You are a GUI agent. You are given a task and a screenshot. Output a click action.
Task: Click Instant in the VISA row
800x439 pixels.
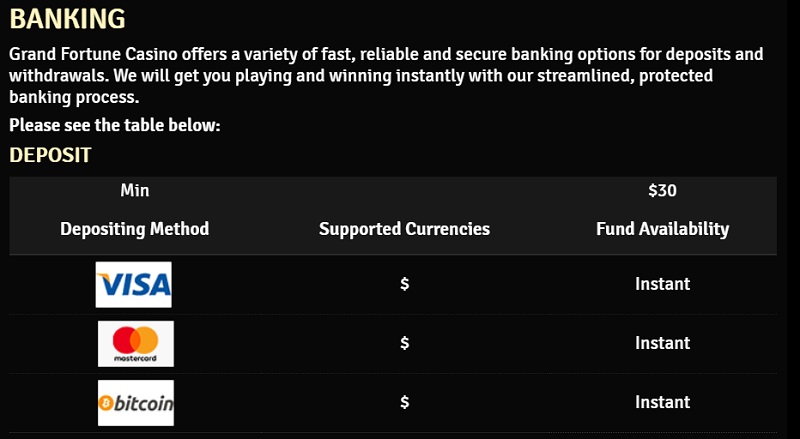coord(663,284)
